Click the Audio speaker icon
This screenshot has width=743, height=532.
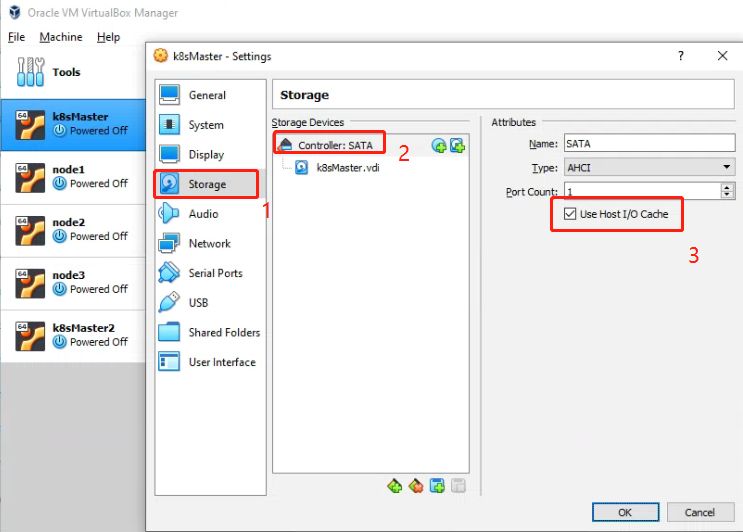click(x=169, y=213)
